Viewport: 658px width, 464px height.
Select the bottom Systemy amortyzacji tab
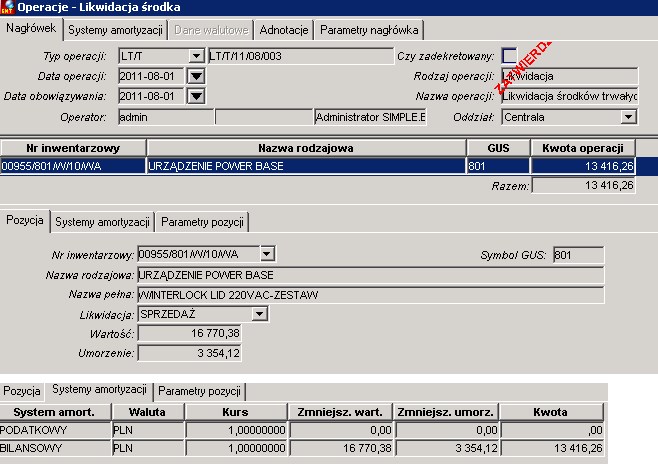coord(99,389)
